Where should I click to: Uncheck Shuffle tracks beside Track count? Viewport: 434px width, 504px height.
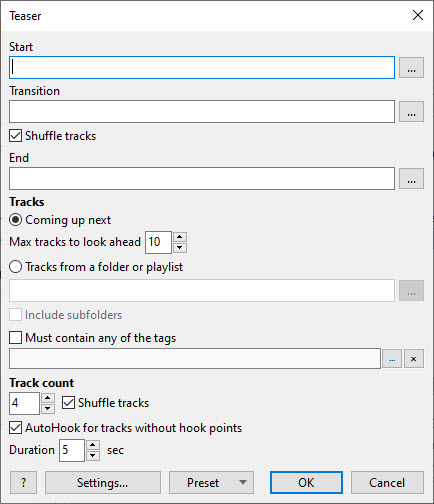68,403
